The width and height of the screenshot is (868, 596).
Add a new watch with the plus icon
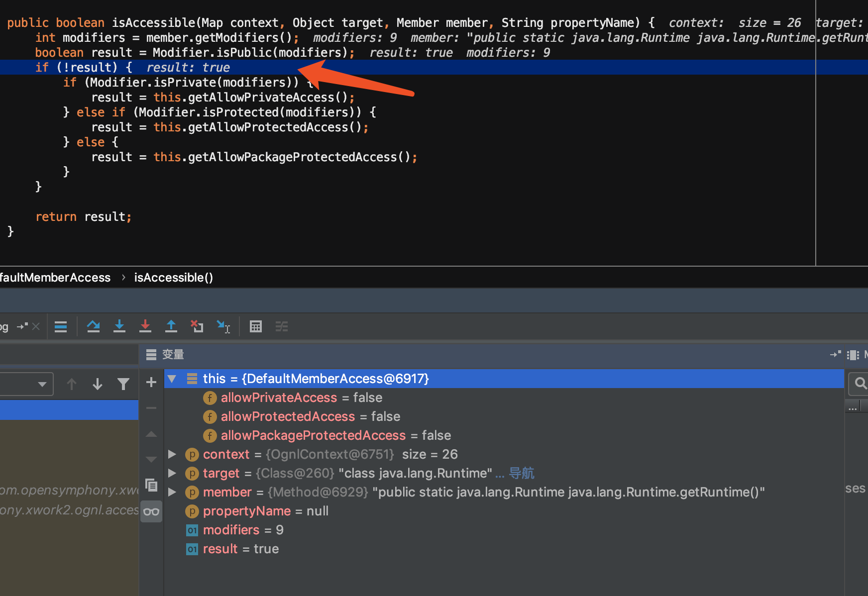pyautogui.click(x=151, y=382)
